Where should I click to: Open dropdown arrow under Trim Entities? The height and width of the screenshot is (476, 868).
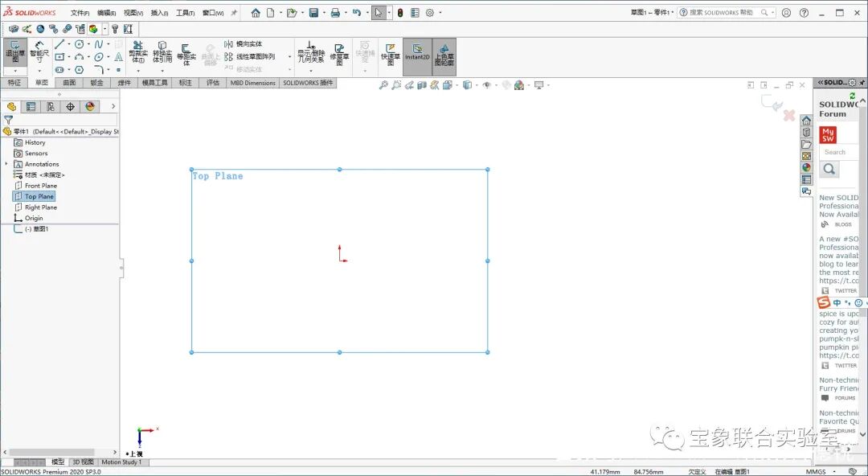click(138, 71)
